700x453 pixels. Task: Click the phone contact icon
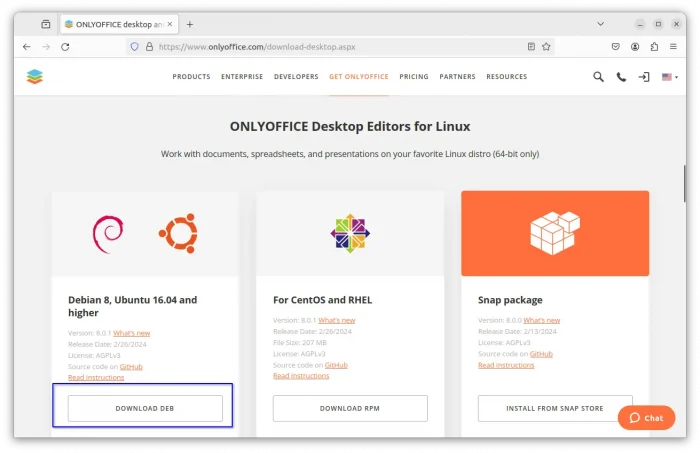(621, 76)
